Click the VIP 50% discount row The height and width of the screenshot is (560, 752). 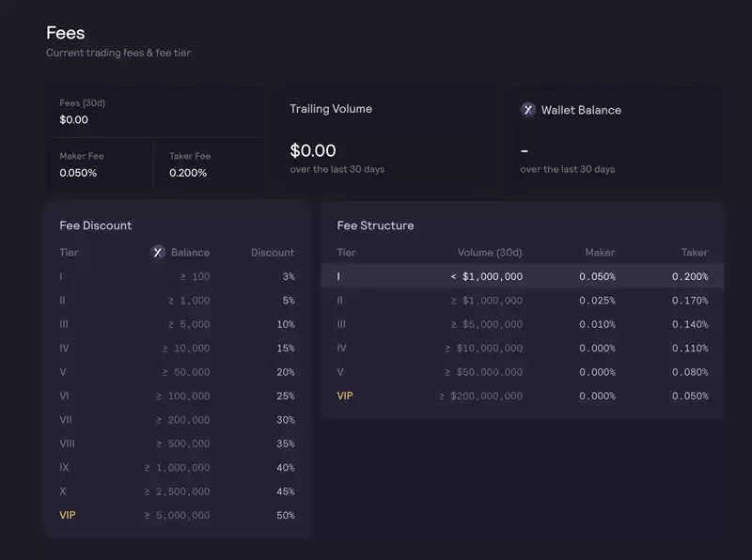click(177, 515)
